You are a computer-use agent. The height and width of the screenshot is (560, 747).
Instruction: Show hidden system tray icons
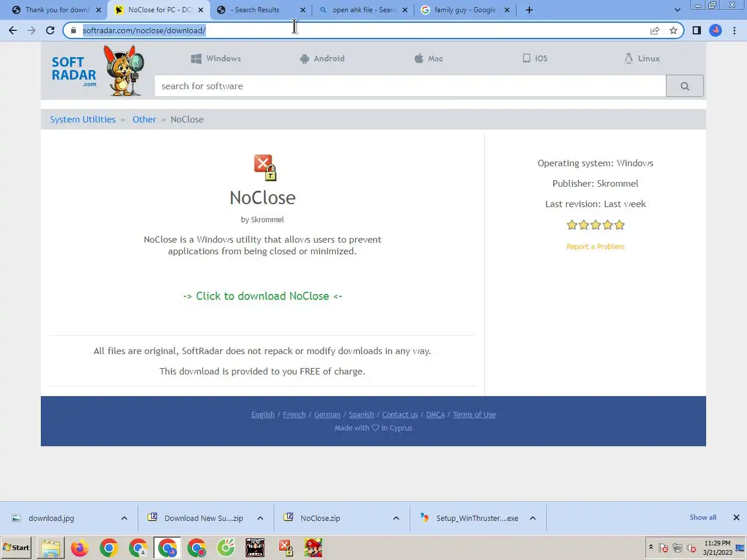coord(651,547)
